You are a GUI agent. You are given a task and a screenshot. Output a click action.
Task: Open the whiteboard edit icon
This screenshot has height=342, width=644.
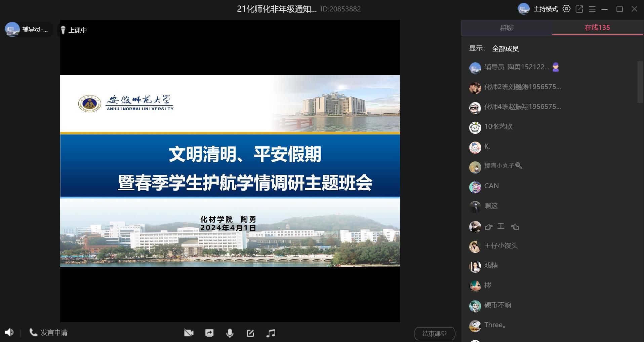click(x=250, y=333)
